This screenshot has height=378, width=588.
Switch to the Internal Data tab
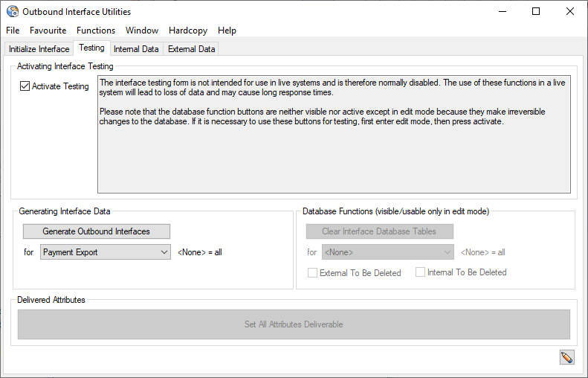pyautogui.click(x=136, y=49)
